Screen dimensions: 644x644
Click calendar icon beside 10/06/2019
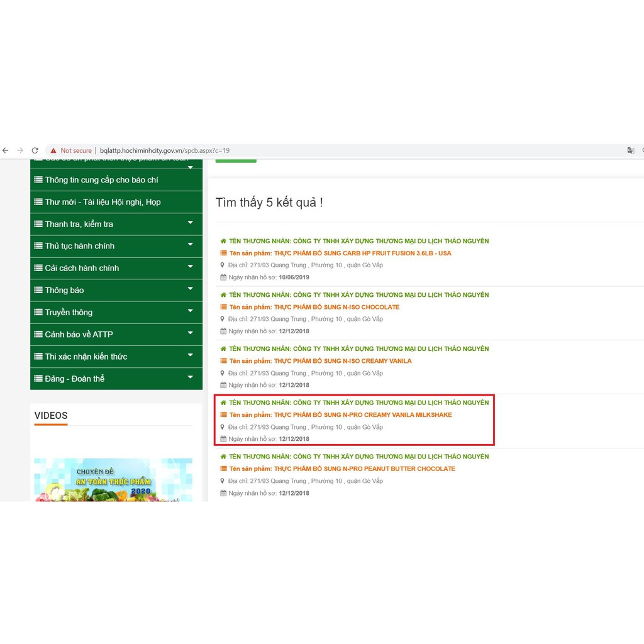pyautogui.click(x=223, y=277)
